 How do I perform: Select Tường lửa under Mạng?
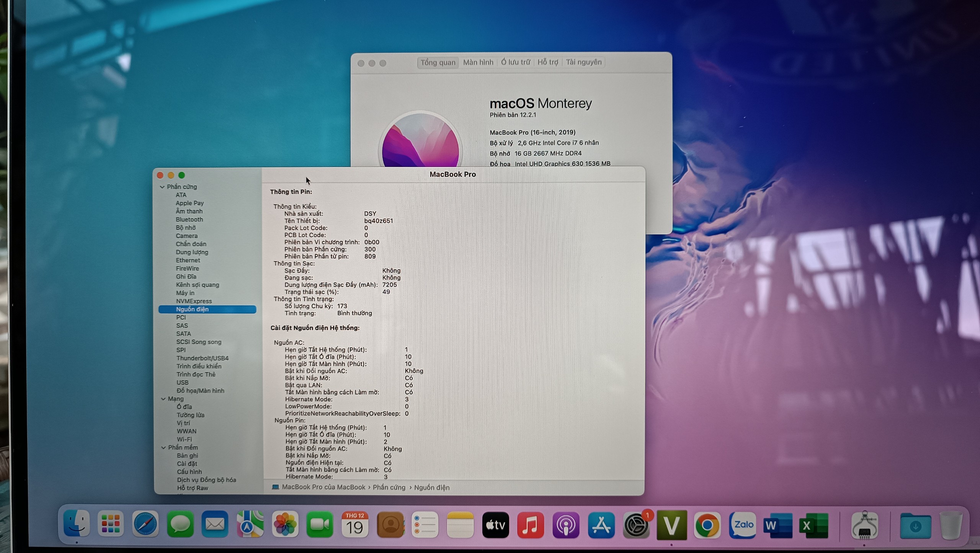[190, 415]
